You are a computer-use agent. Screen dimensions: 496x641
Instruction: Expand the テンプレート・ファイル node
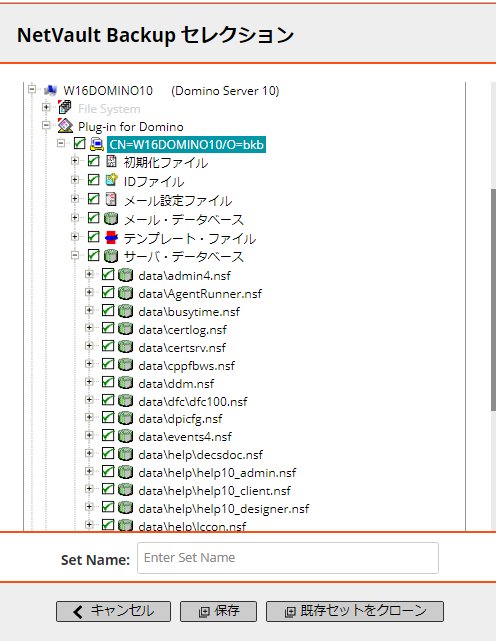coord(75,236)
